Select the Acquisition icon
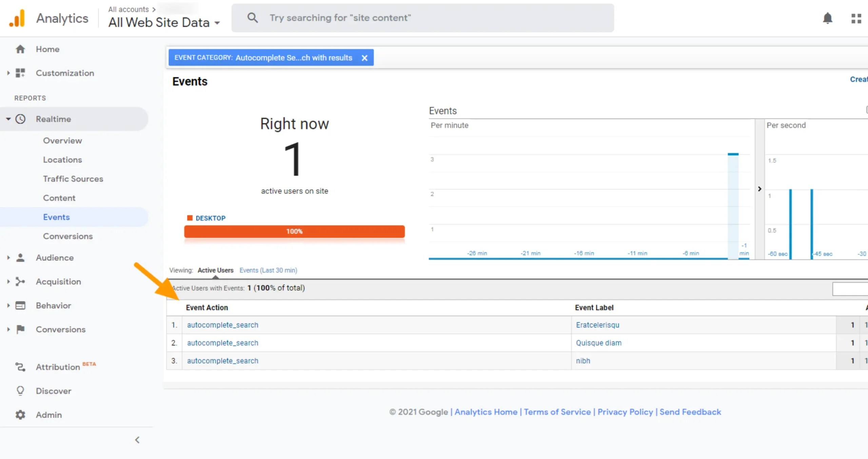 [20, 281]
